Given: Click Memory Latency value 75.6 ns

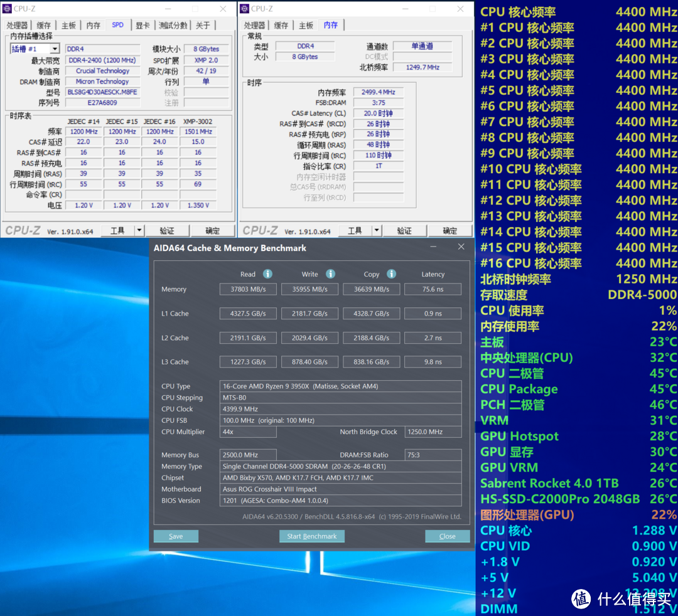Looking at the screenshot, I should 433,289.
